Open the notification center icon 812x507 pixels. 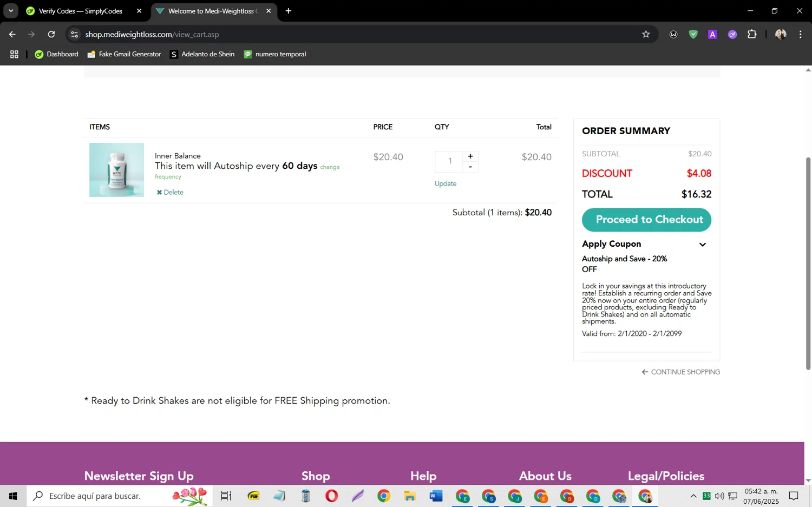pyautogui.click(x=794, y=496)
